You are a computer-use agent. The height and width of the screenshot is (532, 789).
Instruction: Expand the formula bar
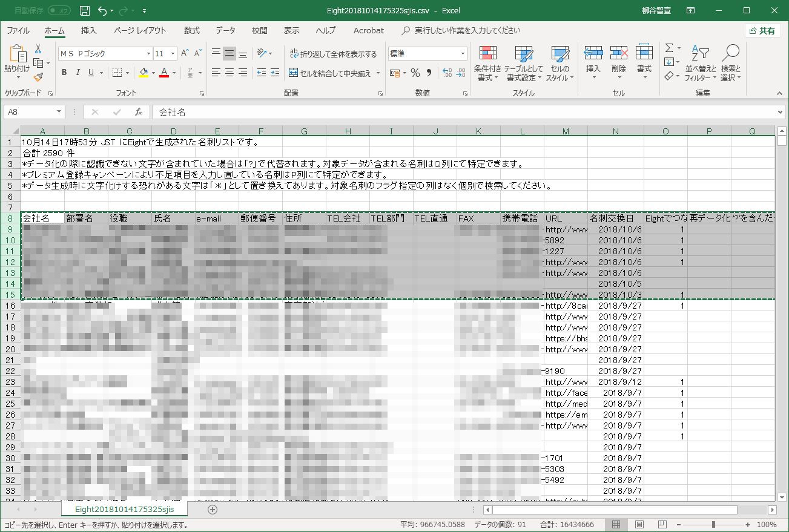pyautogui.click(x=780, y=112)
